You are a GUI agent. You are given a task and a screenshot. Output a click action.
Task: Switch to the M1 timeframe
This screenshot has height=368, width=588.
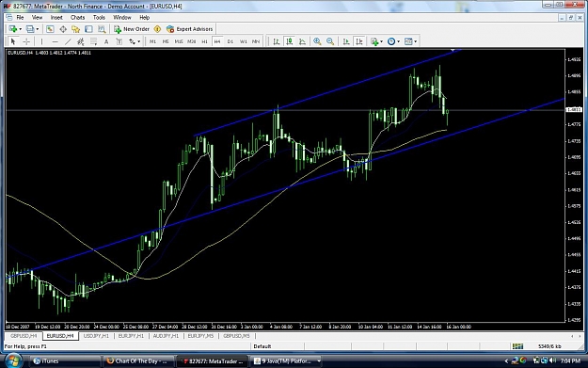[x=152, y=41]
